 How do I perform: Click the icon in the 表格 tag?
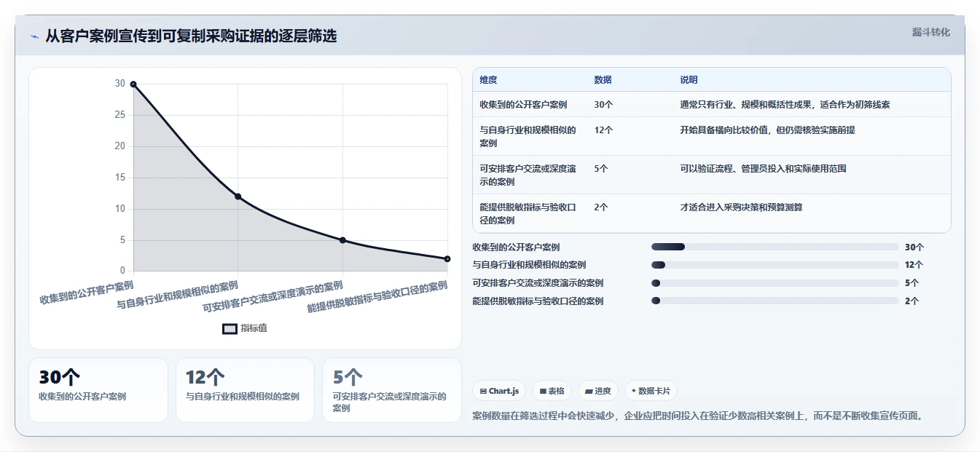543,392
